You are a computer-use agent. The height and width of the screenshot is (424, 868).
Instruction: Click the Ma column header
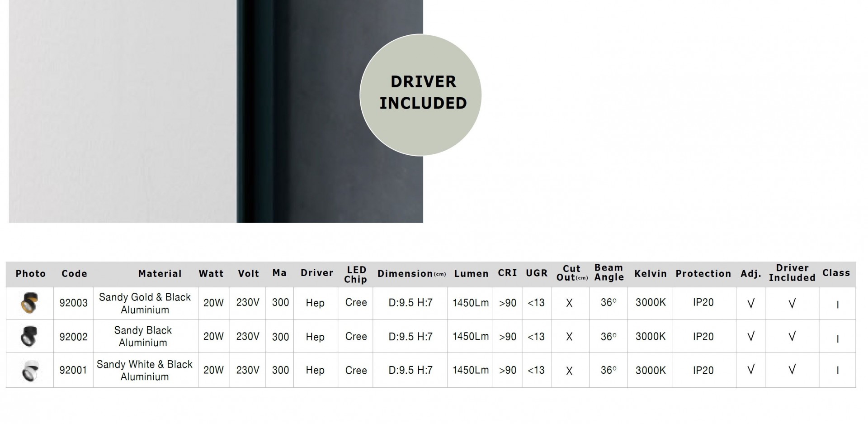tap(279, 272)
